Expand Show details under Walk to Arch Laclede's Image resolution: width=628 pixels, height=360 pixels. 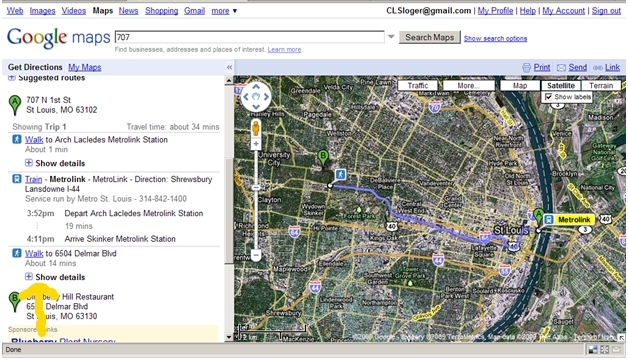click(x=55, y=163)
